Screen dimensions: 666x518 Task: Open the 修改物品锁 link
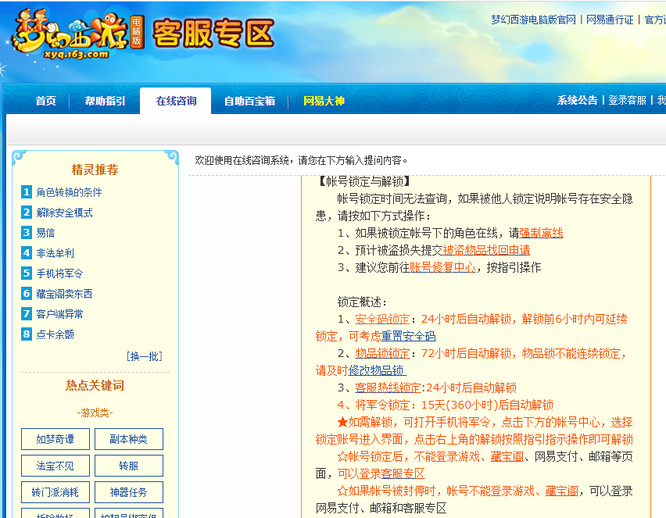point(376,371)
